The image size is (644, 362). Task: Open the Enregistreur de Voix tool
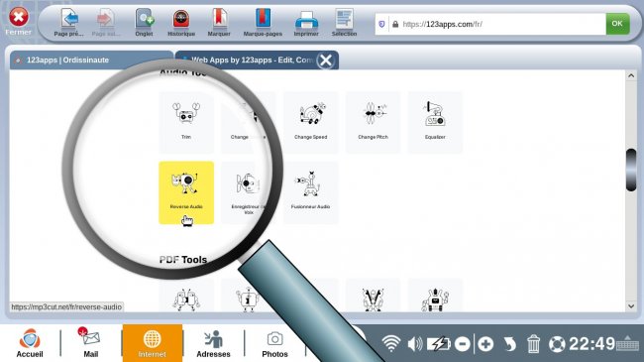(248, 192)
